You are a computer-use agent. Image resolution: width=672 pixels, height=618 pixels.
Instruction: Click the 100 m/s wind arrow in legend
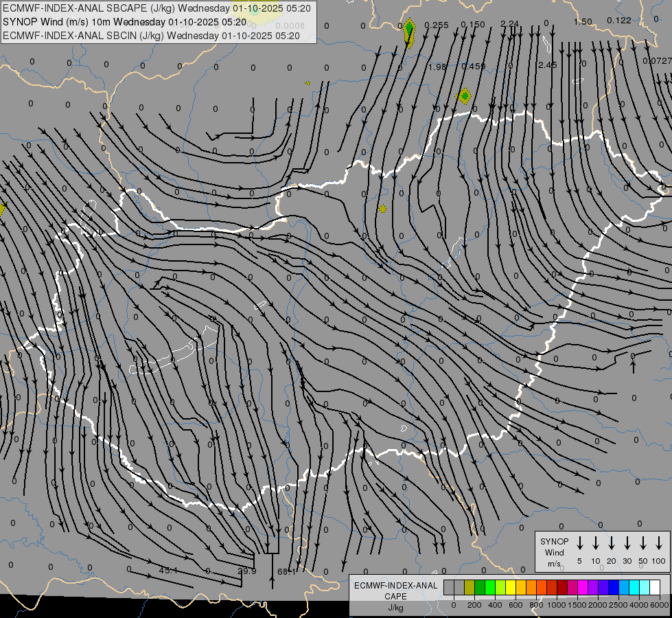click(658, 543)
